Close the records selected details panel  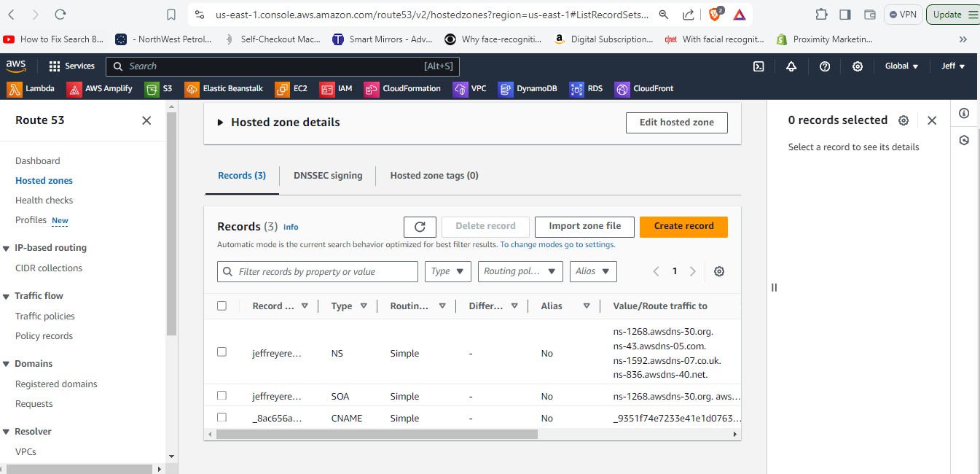932,120
